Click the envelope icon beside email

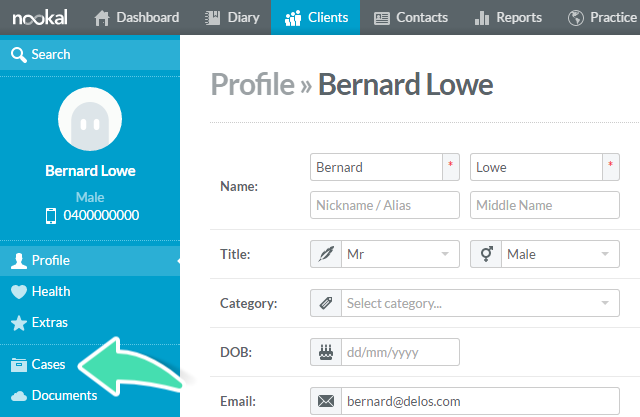click(326, 401)
